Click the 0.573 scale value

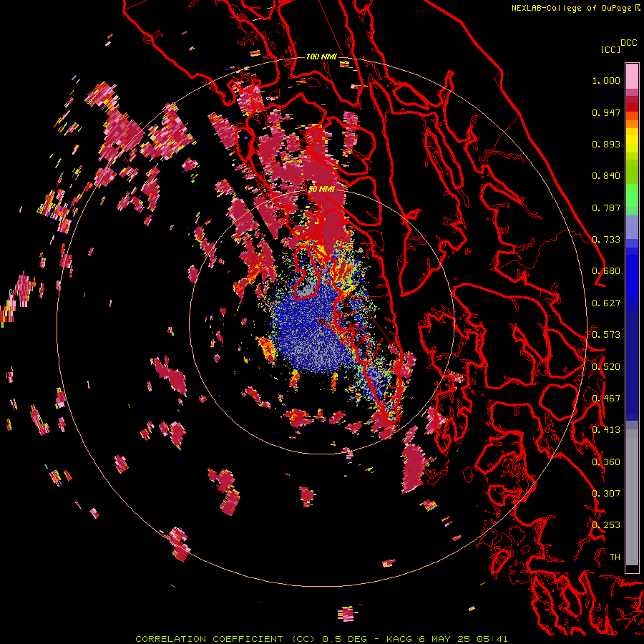(606, 335)
